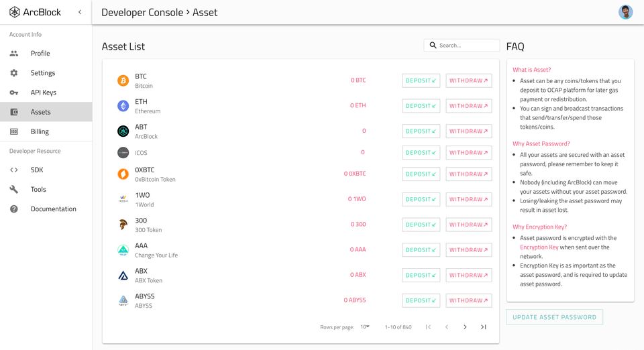Click the Update Asset Password button
The height and width of the screenshot is (350, 644).
(554, 317)
